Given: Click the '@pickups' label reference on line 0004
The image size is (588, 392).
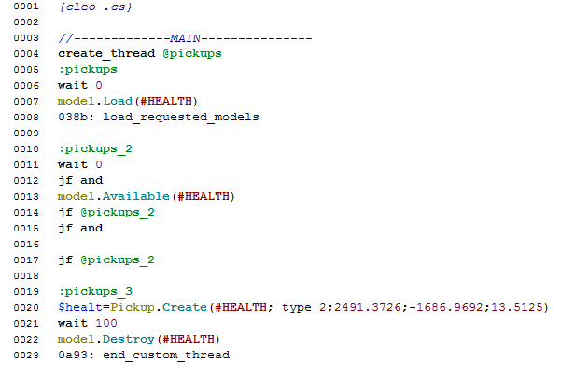Looking at the screenshot, I should 192,54.
